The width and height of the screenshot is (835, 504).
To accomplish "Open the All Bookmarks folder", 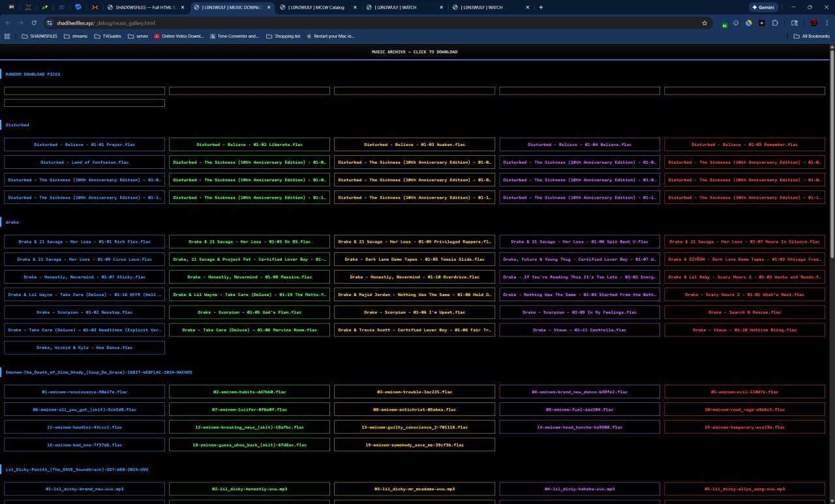I will click(x=812, y=37).
